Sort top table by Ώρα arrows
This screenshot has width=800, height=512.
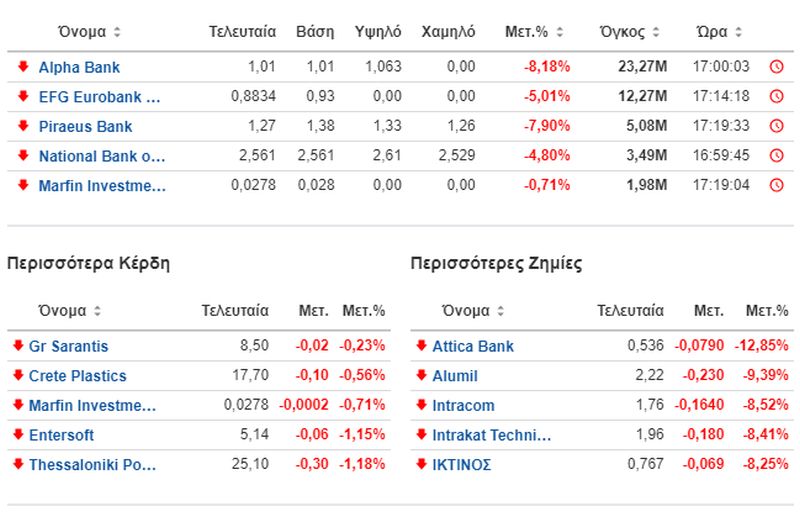[738, 32]
